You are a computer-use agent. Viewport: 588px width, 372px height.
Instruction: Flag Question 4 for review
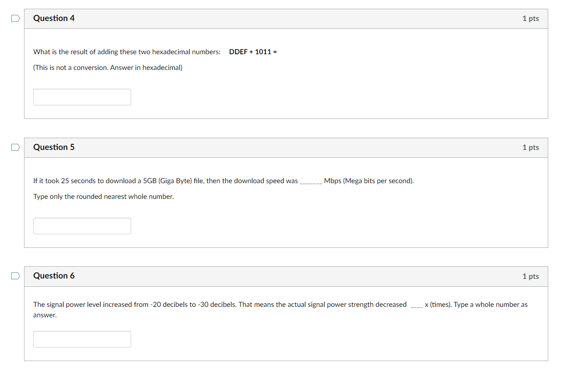16,18
